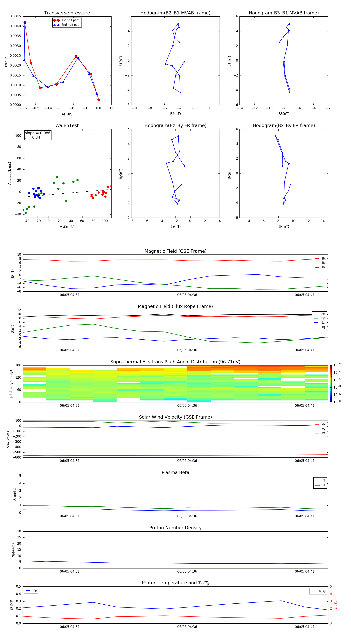Click the "Magnetic Field (Flux Rope Frame)" title
This screenshot has height=644, width=351.
(x=175, y=307)
